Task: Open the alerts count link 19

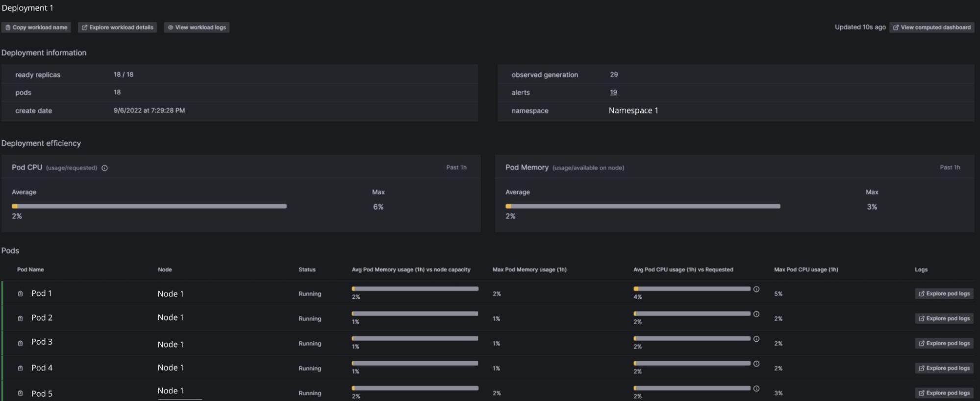Action: coord(613,92)
